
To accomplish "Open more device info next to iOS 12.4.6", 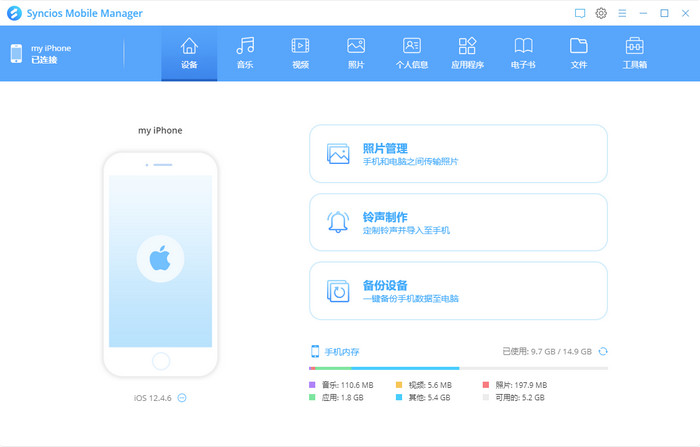I will coord(182,398).
